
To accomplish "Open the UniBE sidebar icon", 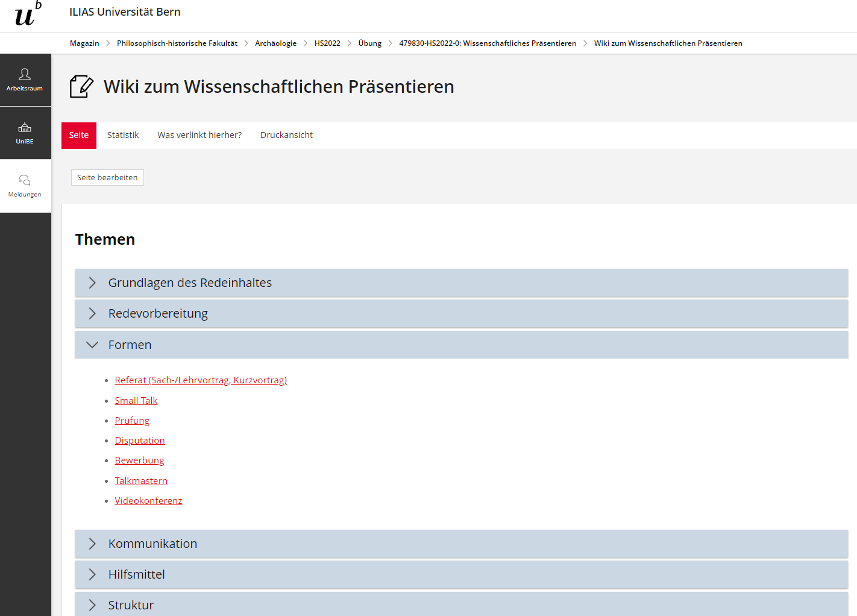I will pos(25,133).
